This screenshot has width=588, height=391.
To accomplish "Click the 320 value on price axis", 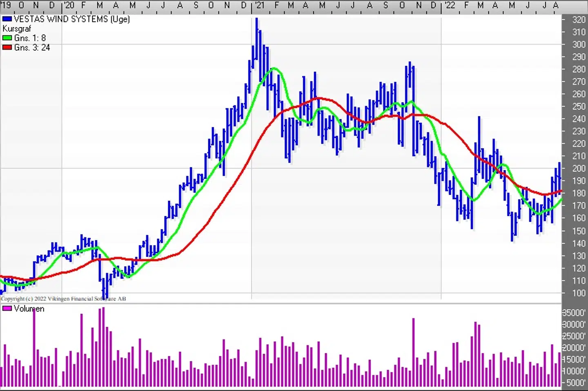I will (x=579, y=20).
